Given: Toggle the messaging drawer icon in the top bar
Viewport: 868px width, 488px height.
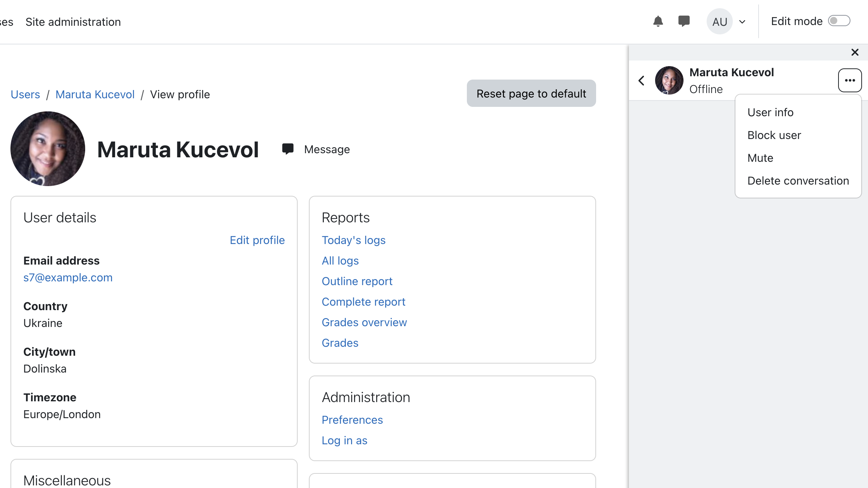Looking at the screenshot, I should point(683,21).
